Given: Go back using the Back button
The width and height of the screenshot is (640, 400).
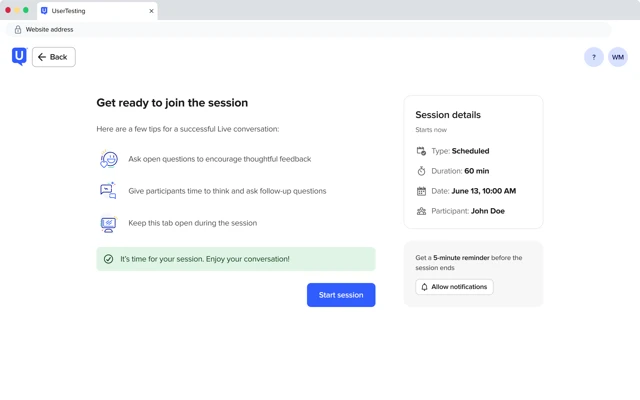Looking at the screenshot, I should tap(54, 57).
